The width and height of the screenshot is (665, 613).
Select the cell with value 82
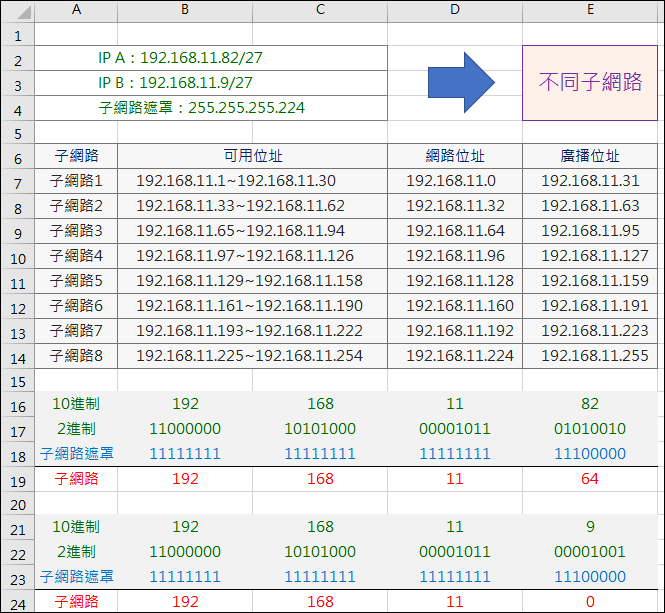[590, 404]
